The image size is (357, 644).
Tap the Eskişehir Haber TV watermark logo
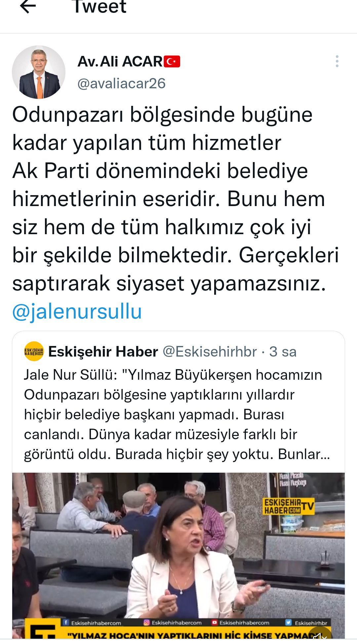pyautogui.click(x=288, y=507)
